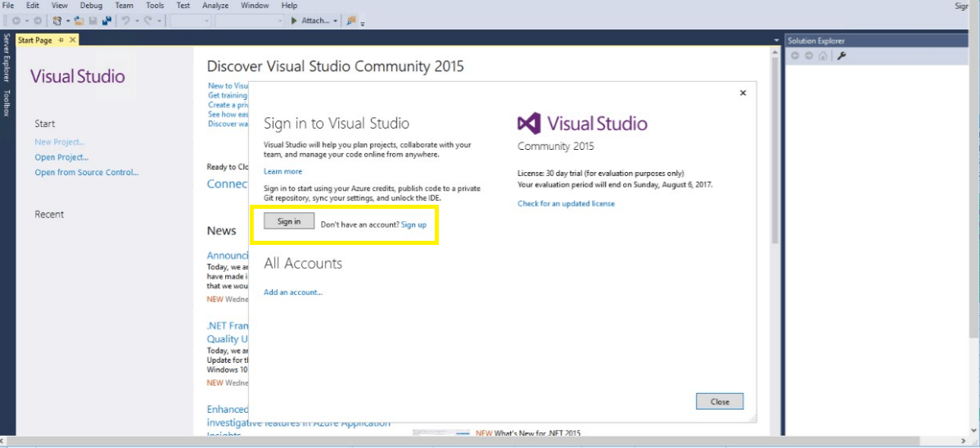Click the green Start debugging arrow
Image resolution: width=980 pixels, height=448 pixels.
tap(294, 20)
